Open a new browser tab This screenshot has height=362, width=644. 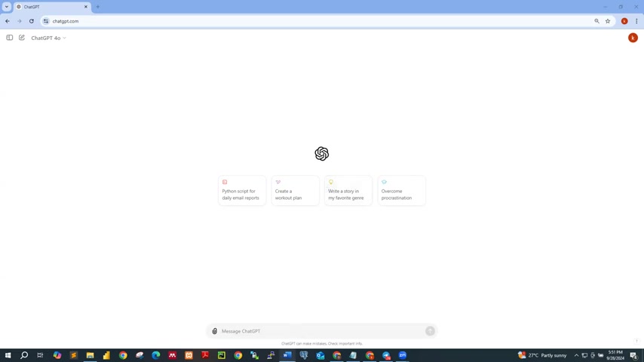[98, 7]
